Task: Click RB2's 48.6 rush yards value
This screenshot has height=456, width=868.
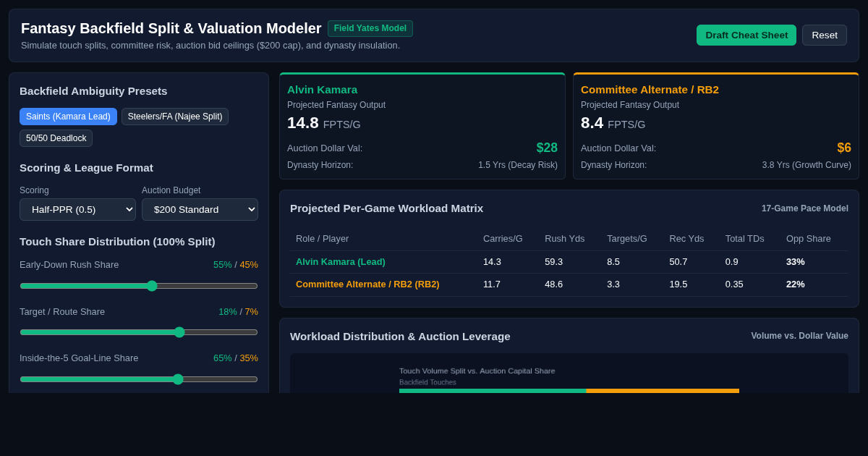Action: [x=554, y=284]
